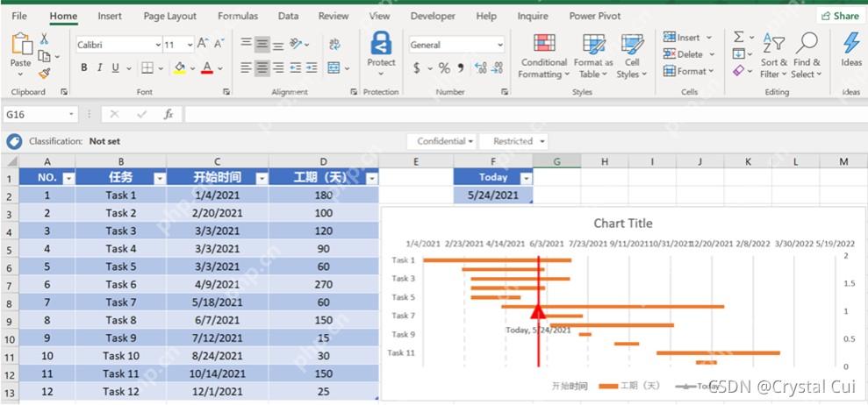The width and height of the screenshot is (868, 405).
Task: Switch to the Formulas tab
Action: [238, 16]
